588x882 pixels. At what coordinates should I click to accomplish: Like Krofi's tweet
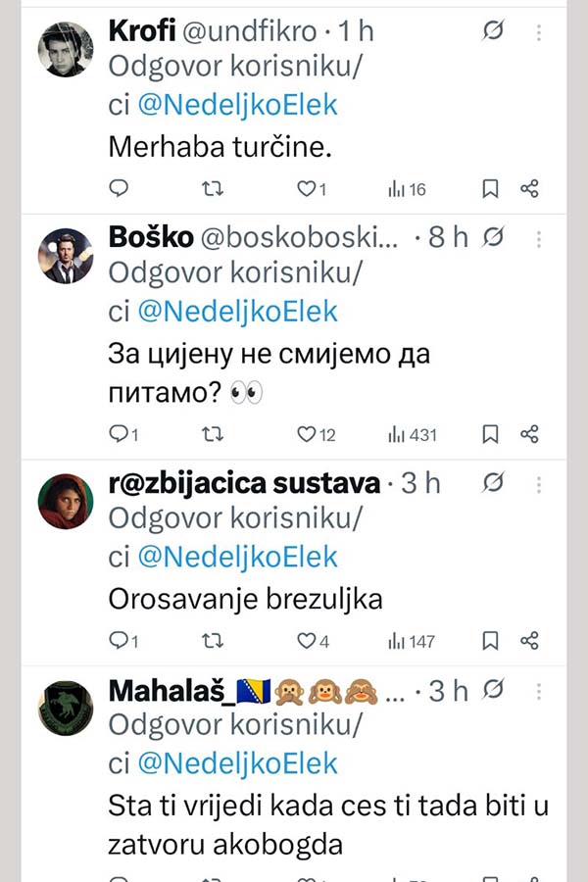(x=305, y=189)
